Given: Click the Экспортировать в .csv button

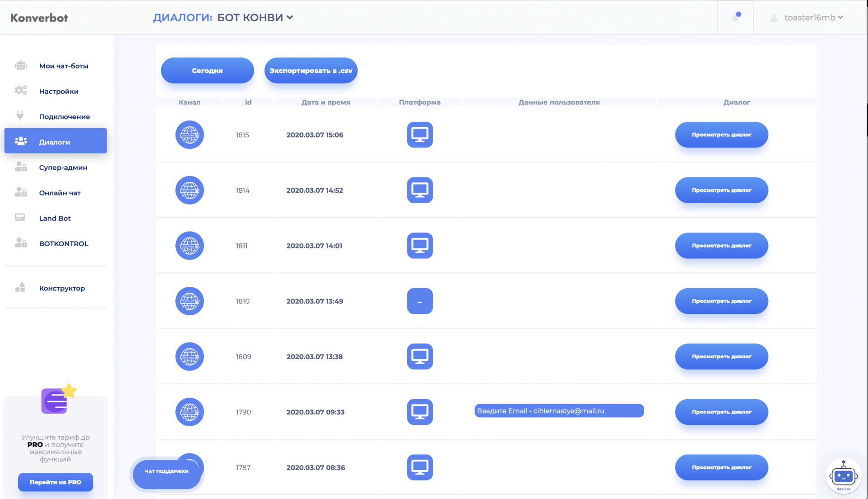Looking at the screenshot, I should click(x=311, y=71).
